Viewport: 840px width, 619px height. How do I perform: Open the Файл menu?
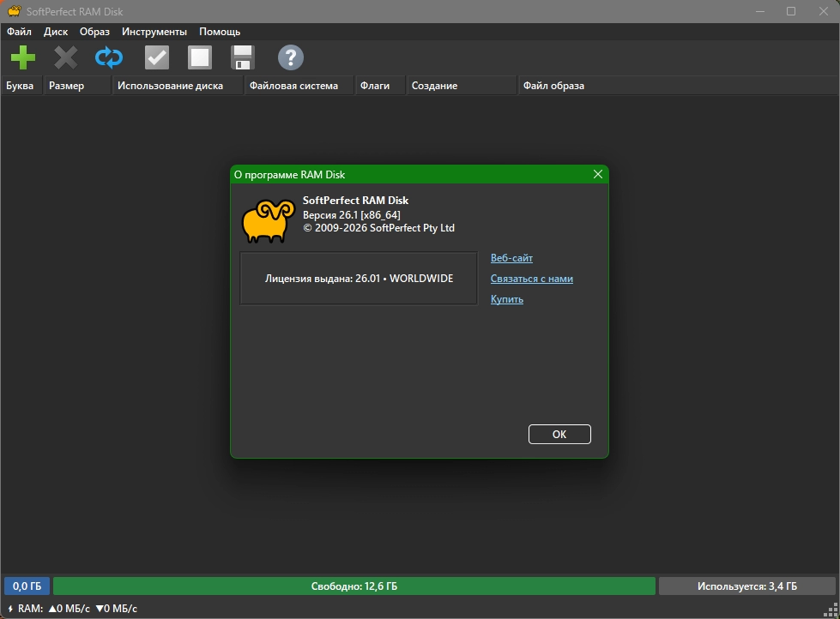click(19, 32)
